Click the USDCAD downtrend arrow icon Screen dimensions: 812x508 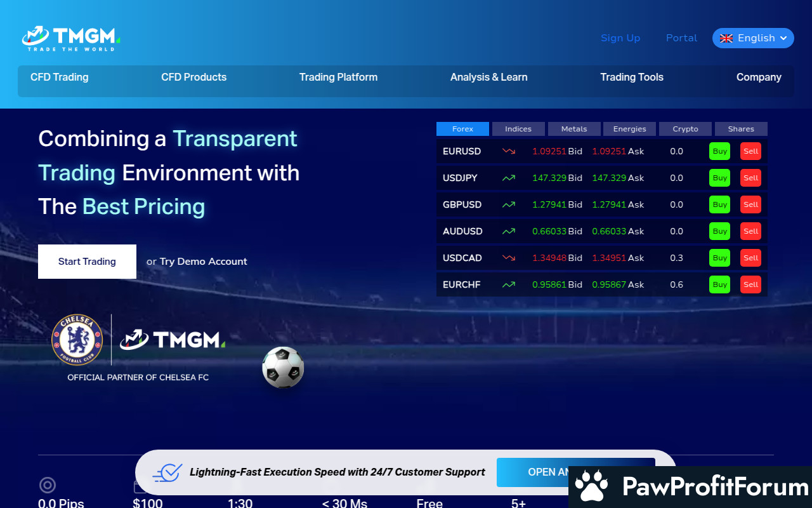[x=509, y=258]
